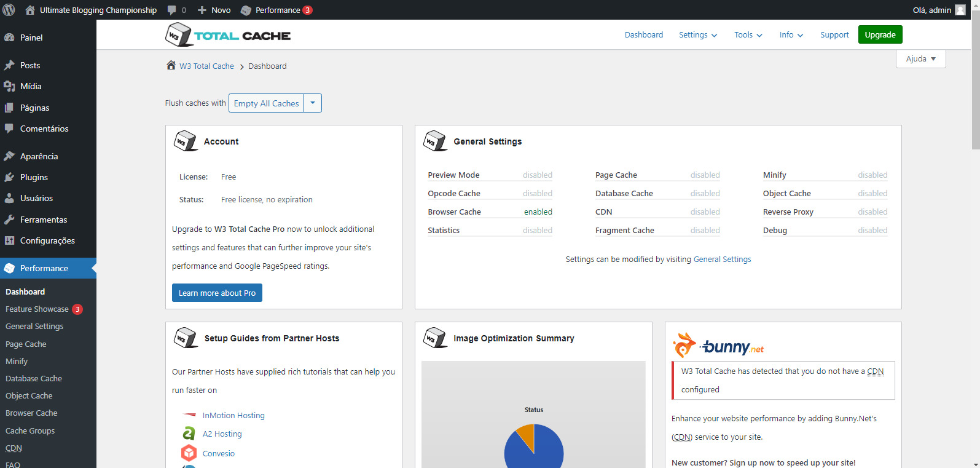
Task: Click the CDN disabled status
Action: (x=705, y=212)
